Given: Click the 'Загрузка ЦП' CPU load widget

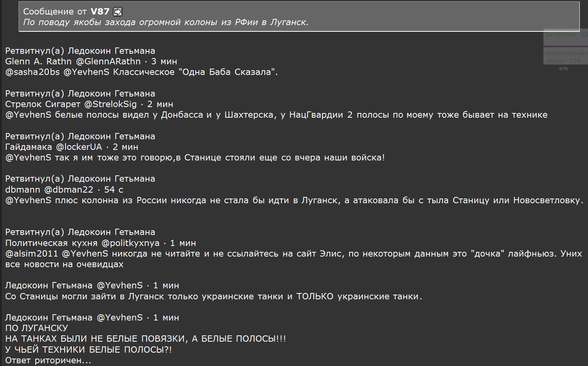Looking at the screenshot, I should click(x=566, y=35).
